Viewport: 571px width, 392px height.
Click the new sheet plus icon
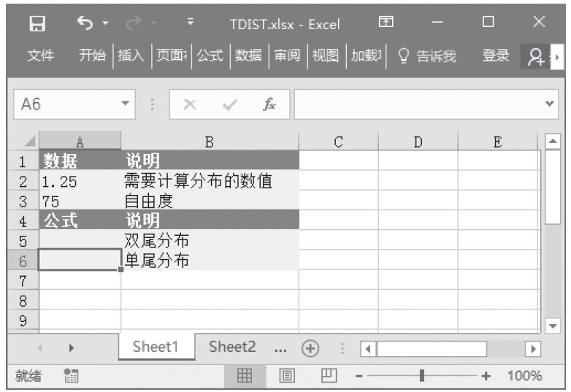[310, 347]
